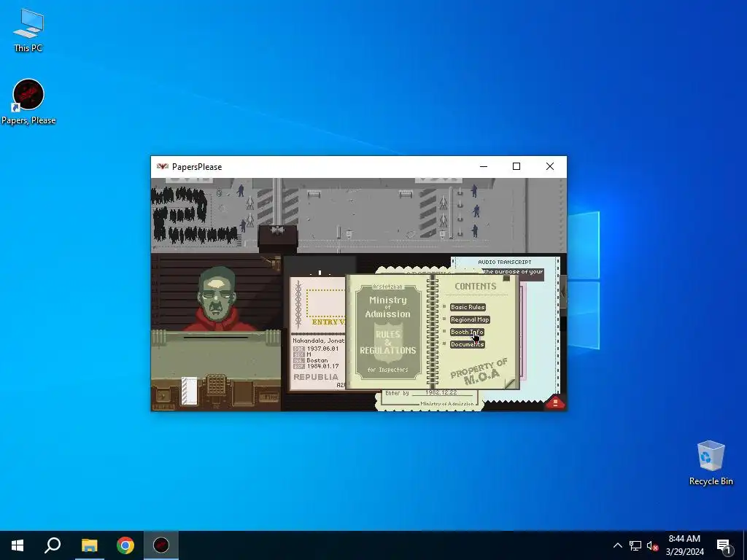The image size is (747, 560).
Task: Show hidden system tray icons
Action: click(x=617, y=545)
